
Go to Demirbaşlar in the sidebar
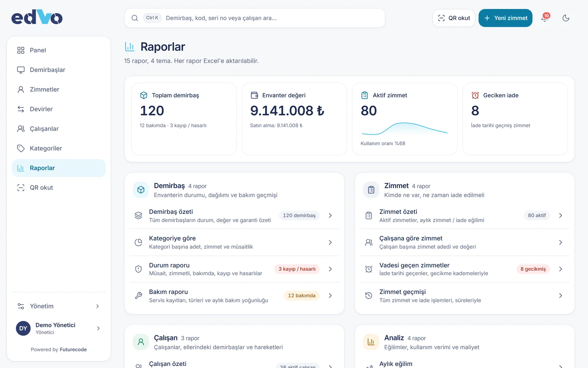click(59, 70)
